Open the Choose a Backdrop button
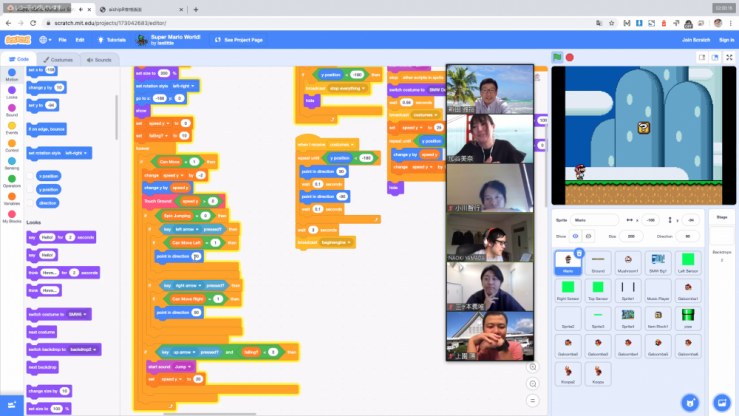 pos(722,403)
